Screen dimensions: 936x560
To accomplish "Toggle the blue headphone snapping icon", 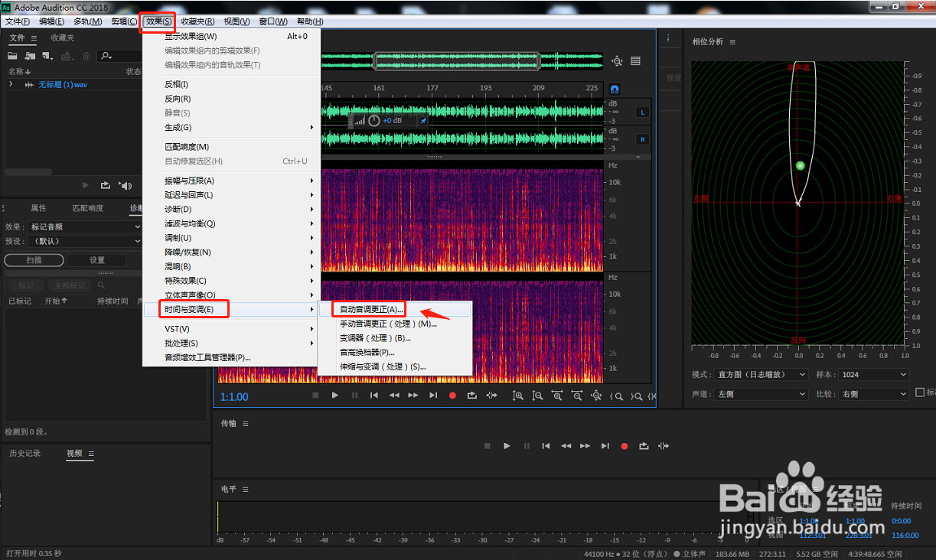I will [614, 89].
